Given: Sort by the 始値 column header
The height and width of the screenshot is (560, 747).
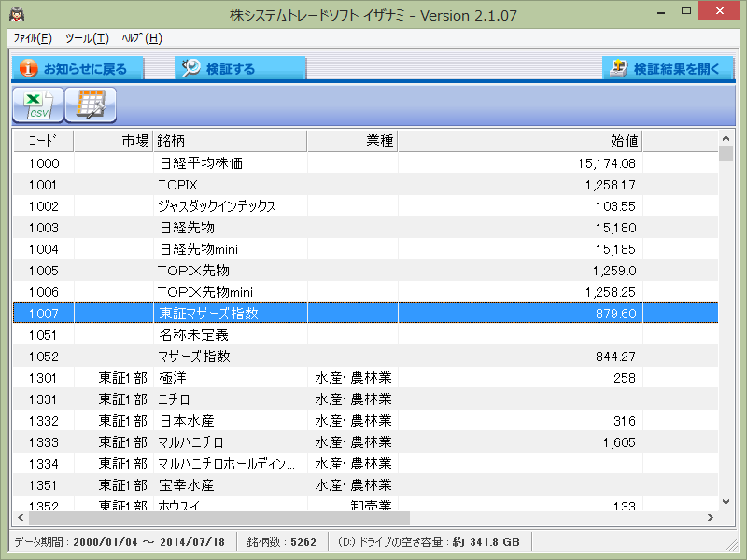Looking at the screenshot, I should [x=520, y=141].
